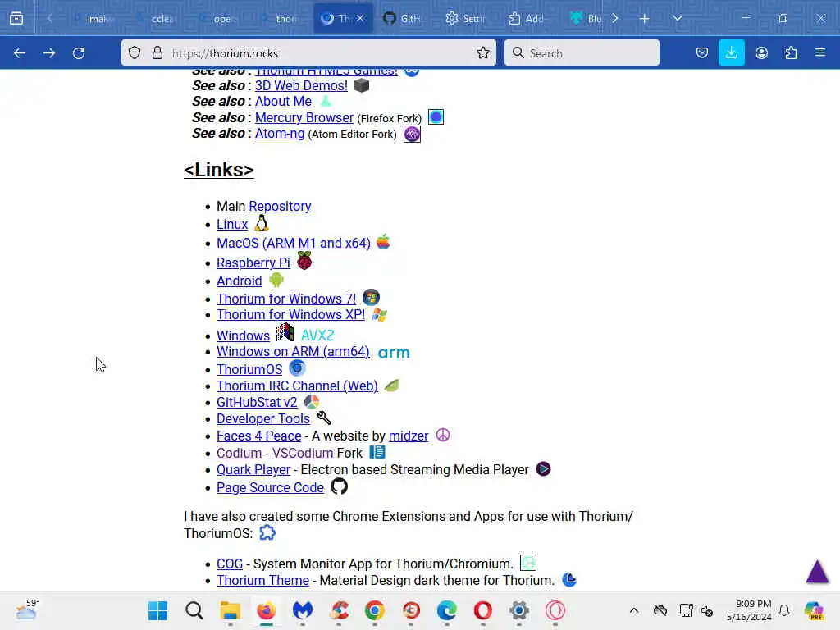Open the Android link

point(239,281)
